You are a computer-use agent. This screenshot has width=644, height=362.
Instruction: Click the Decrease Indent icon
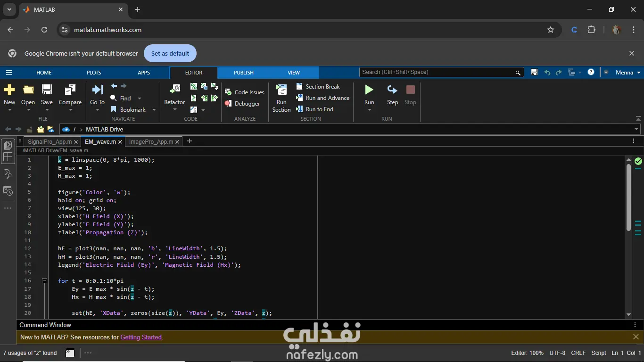215,98
